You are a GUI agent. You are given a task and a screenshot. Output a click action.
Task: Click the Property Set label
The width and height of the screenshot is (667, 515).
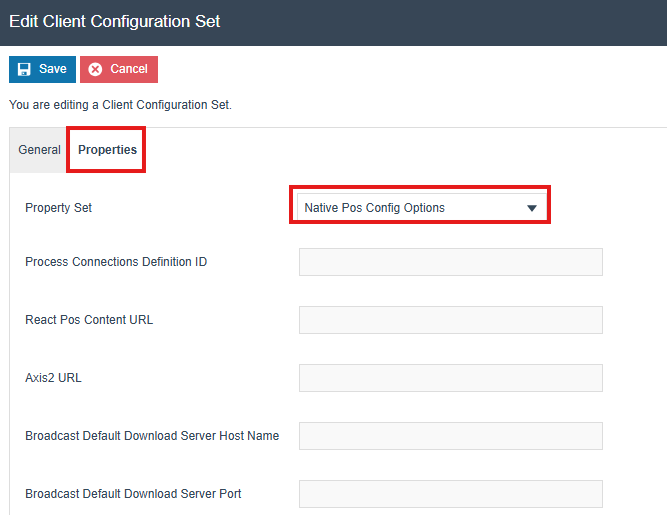[x=58, y=208]
